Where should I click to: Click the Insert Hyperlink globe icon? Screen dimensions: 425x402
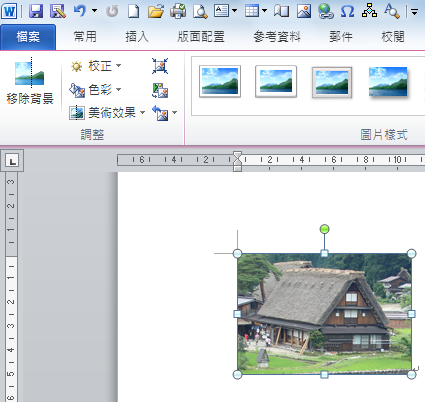[x=326, y=12]
